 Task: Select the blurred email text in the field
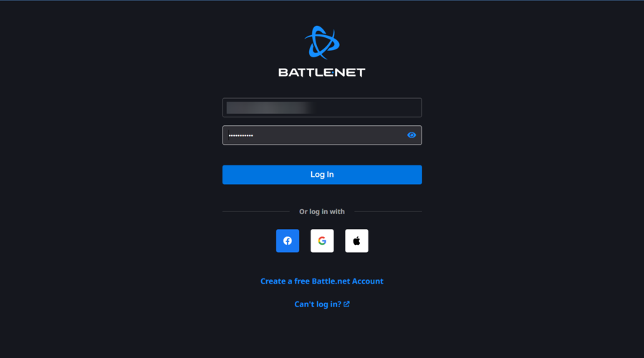(x=271, y=107)
